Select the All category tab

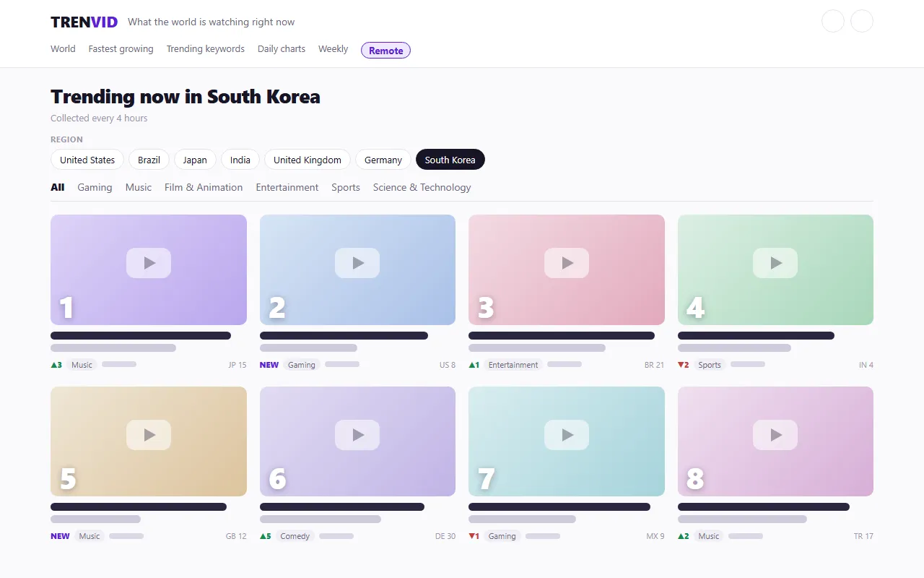point(58,187)
